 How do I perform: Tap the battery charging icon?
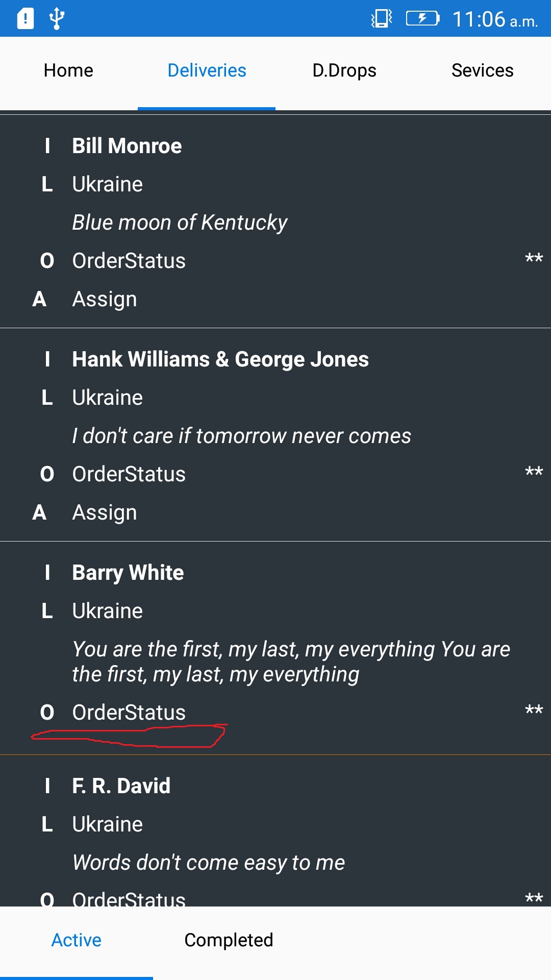pyautogui.click(x=421, y=19)
